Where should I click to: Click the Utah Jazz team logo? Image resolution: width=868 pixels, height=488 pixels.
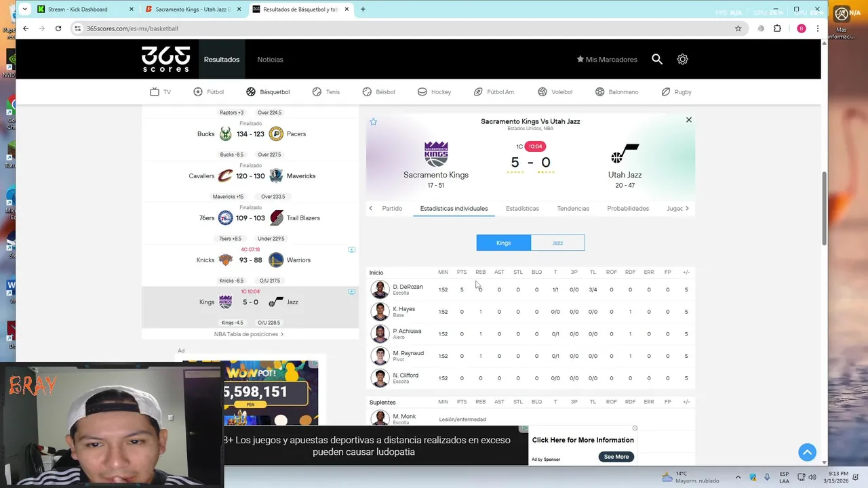625,154
